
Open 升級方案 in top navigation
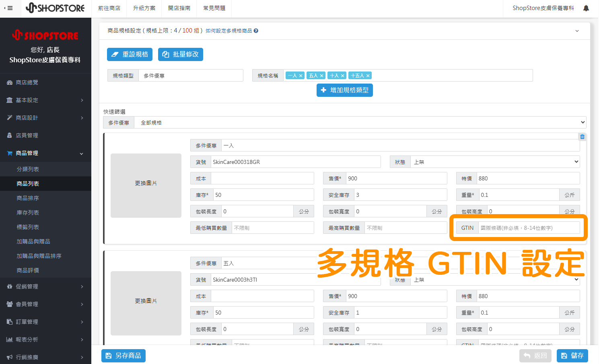click(144, 8)
